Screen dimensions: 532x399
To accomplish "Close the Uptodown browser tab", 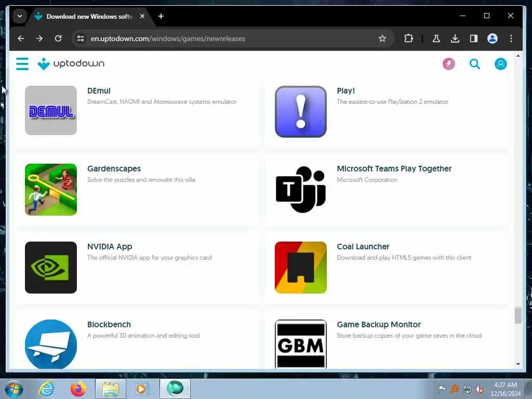I will click(x=142, y=16).
